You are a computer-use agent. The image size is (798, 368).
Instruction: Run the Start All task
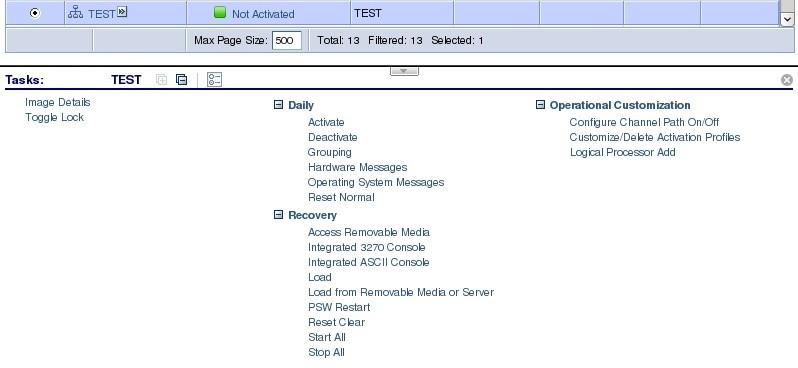(x=327, y=337)
